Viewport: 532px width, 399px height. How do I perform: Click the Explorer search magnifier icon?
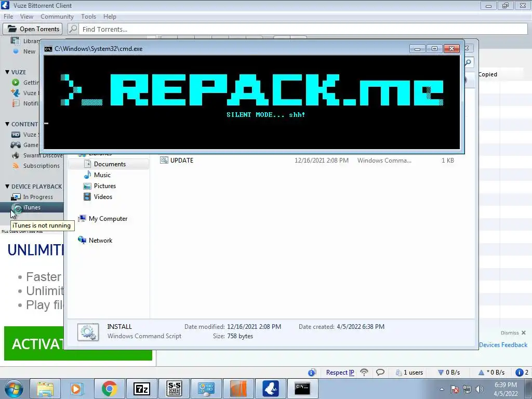[x=468, y=62]
